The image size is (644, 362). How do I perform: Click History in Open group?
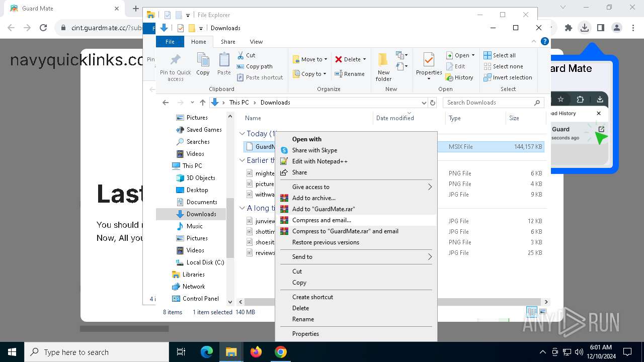[x=460, y=77]
